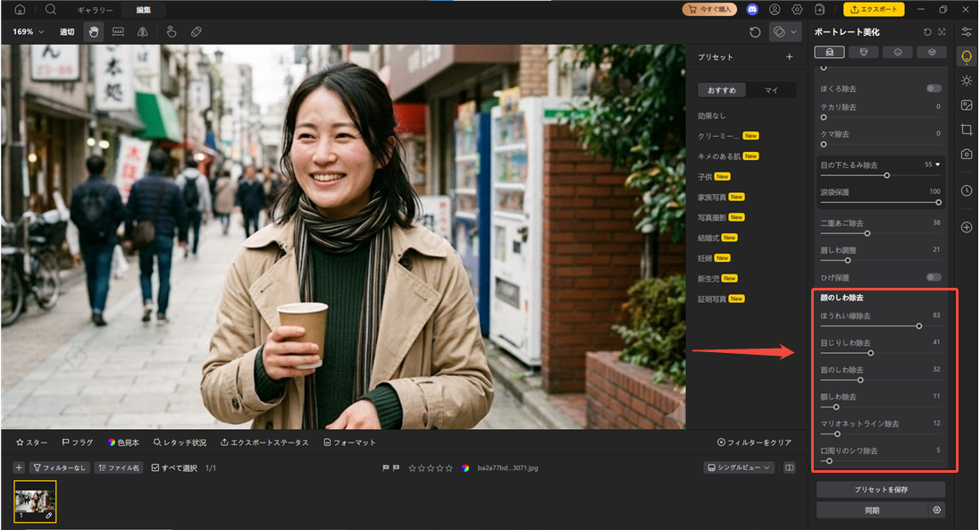Expand the 目の下たるみ除去 value arrow
The width and height of the screenshot is (980, 530).
point(937,164)
